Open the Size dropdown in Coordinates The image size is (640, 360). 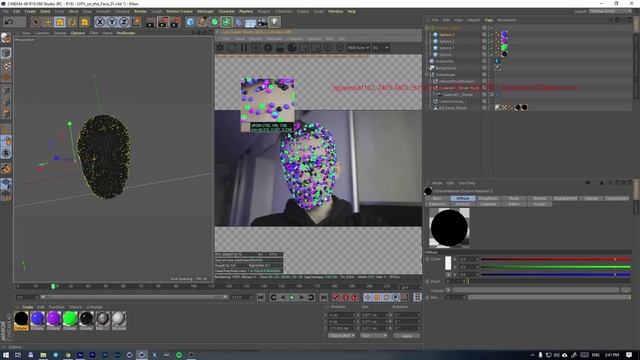(374, 336)
